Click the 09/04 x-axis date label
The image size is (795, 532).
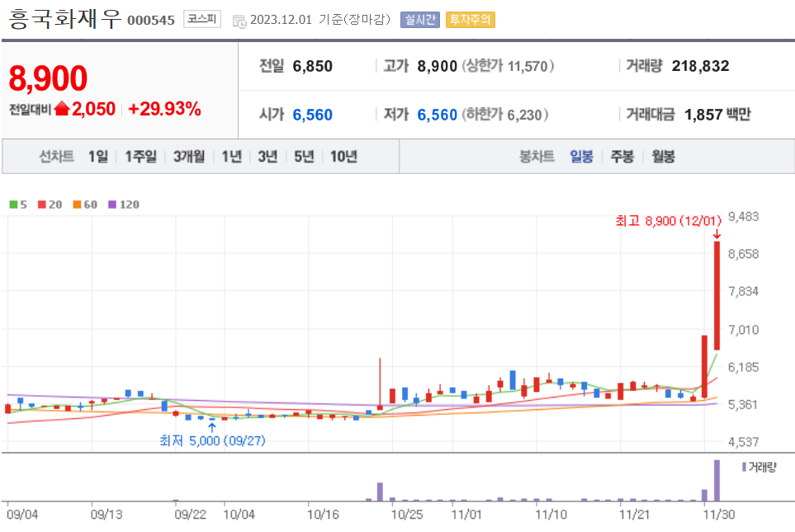point(22,515)
